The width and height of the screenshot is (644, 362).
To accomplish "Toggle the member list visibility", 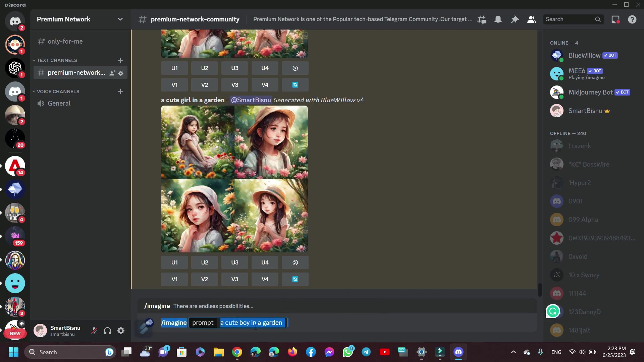I will coord(531,19).
